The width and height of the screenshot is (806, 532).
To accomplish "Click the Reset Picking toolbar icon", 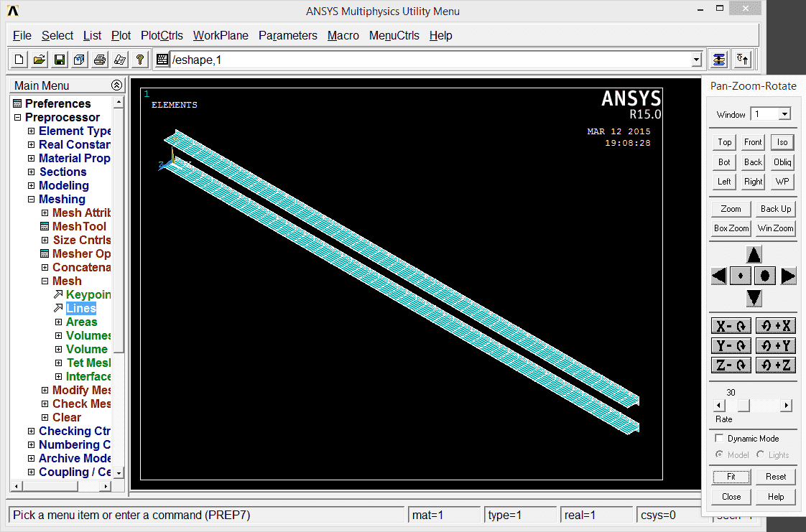I will 742,60.
